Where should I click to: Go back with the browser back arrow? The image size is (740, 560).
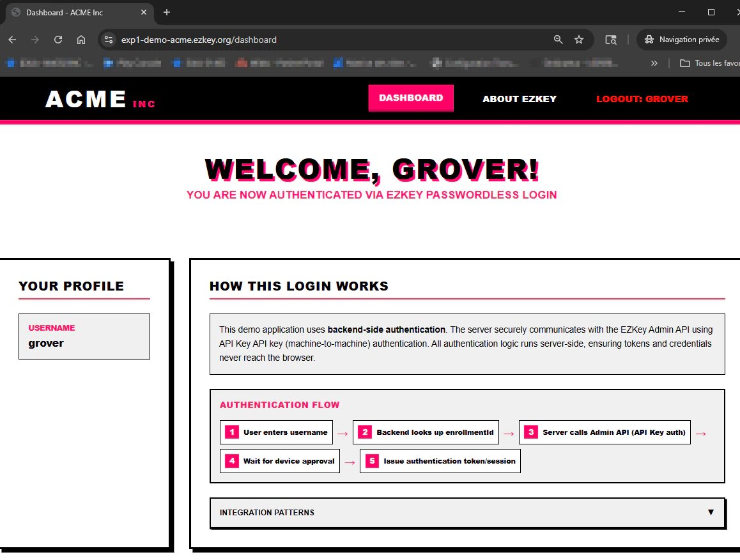[12, 40]
